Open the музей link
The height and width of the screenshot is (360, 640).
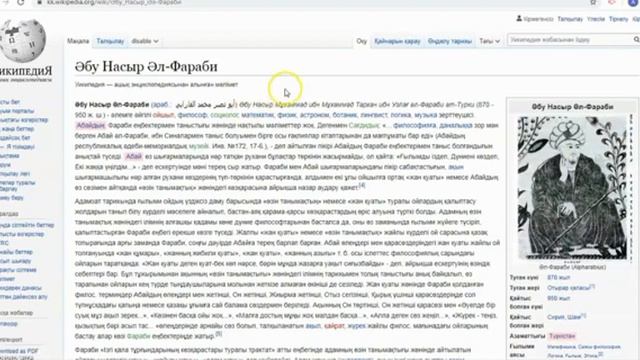click(198, 146)
